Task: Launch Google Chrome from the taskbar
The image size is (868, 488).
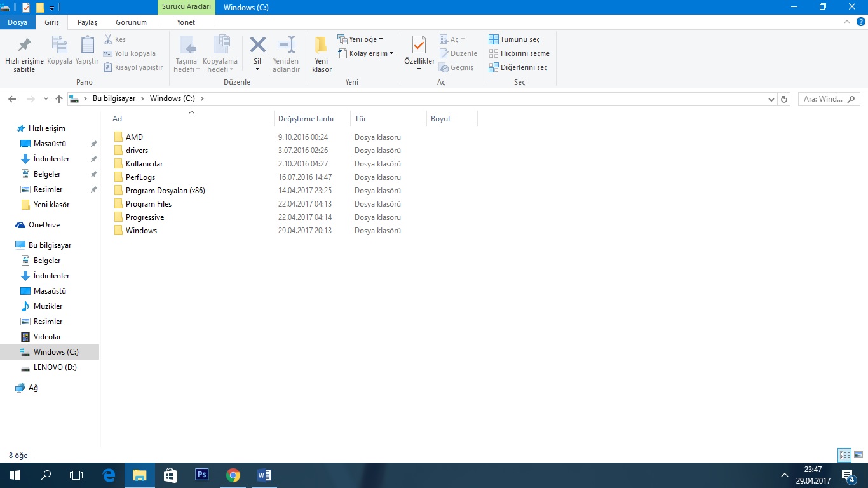Action: click(233, 475)
